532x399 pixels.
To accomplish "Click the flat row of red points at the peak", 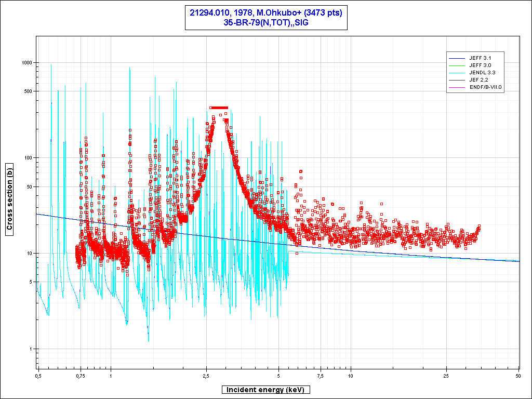I will pos(219,108).
